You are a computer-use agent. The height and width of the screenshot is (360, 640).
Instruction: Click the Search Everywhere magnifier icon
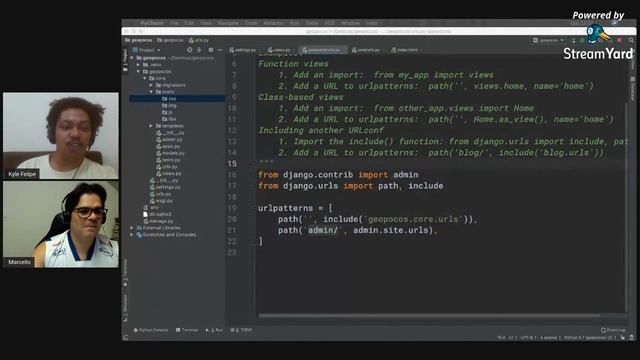(x=631, y=40)
